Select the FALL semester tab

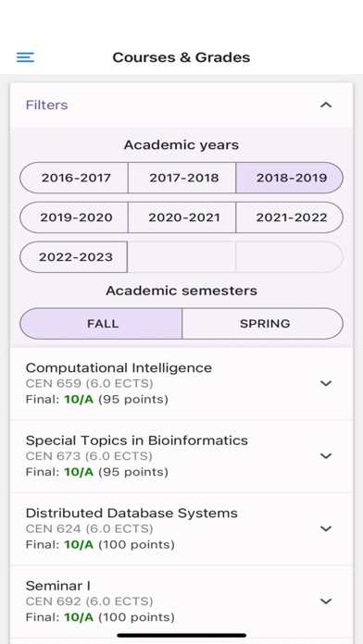pyautogui.click(x=101, y=324)
